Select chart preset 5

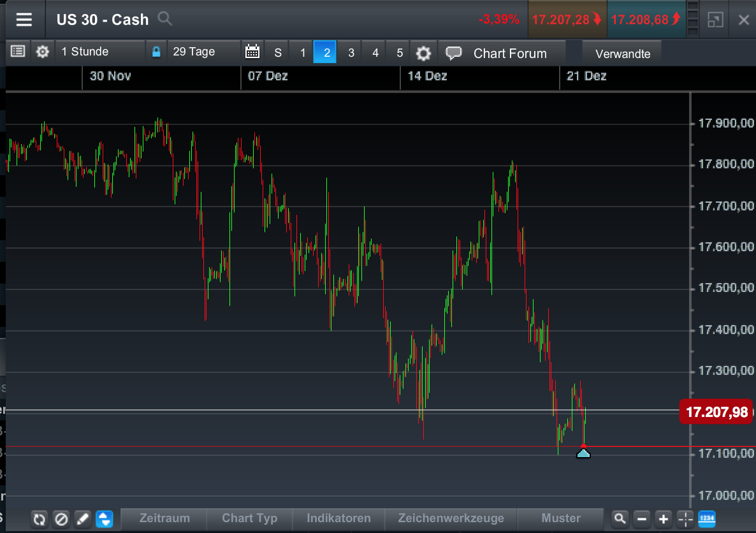[400, 52]
